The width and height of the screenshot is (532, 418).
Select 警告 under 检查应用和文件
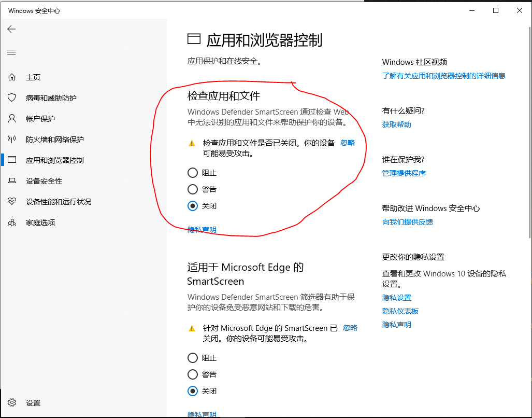tap(193, 189)
